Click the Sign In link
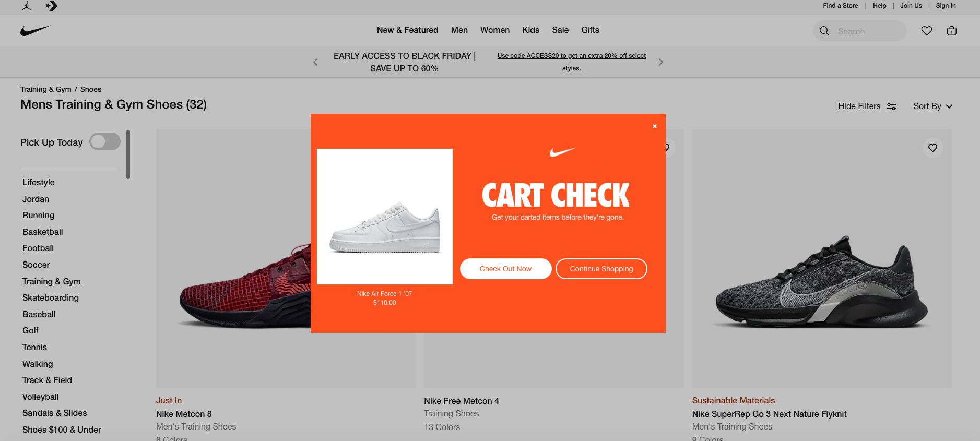The height and width of the screenshot is (441, 980). click(x=946, y=6)
